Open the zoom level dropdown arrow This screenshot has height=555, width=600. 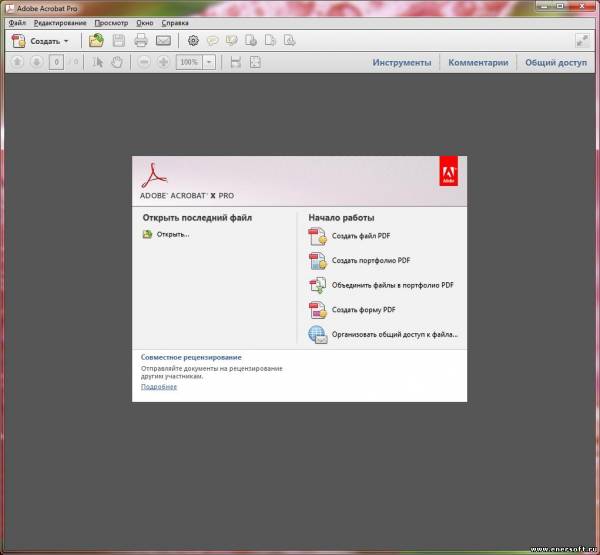[x=209, y=62]
